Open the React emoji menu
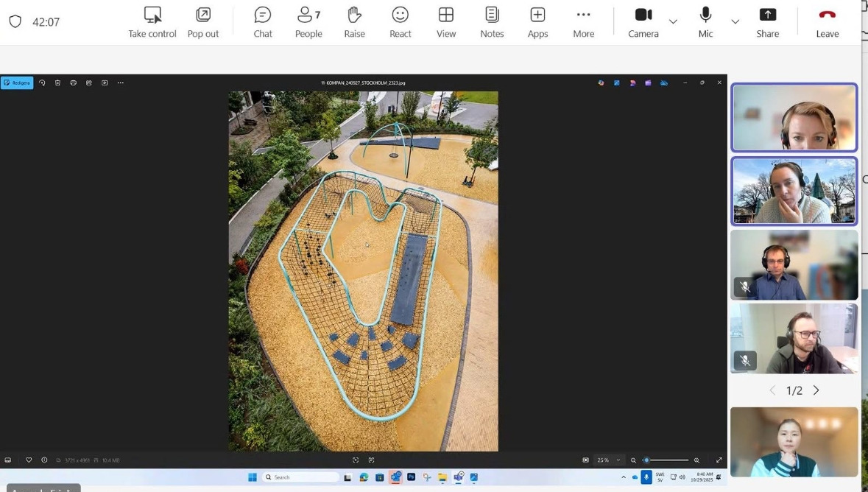 pyautogui.click(x=401, y=22)
